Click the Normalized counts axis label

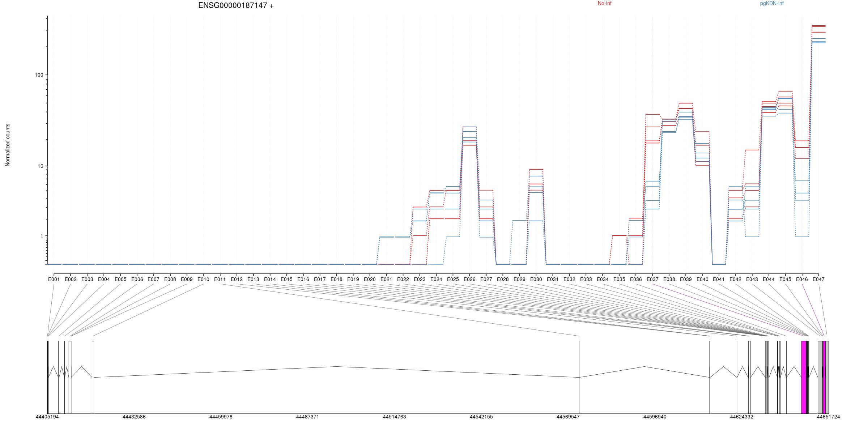tap(8, 145)
